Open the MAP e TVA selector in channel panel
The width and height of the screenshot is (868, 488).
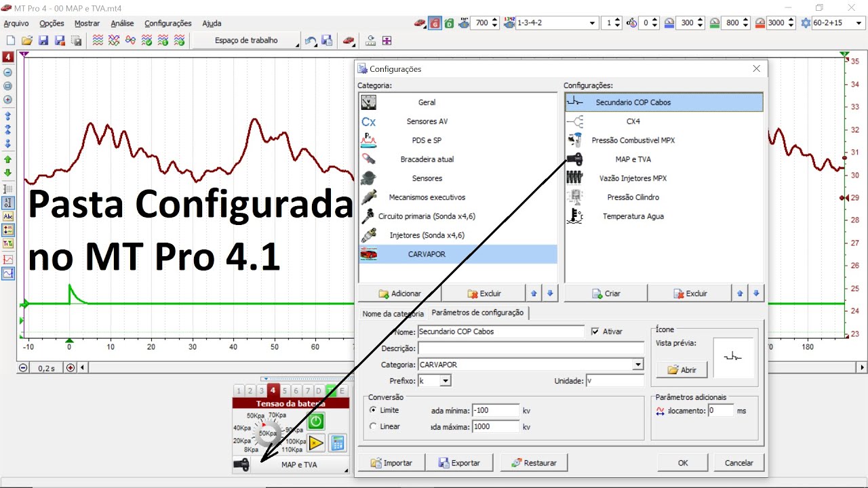click(299, 465)
